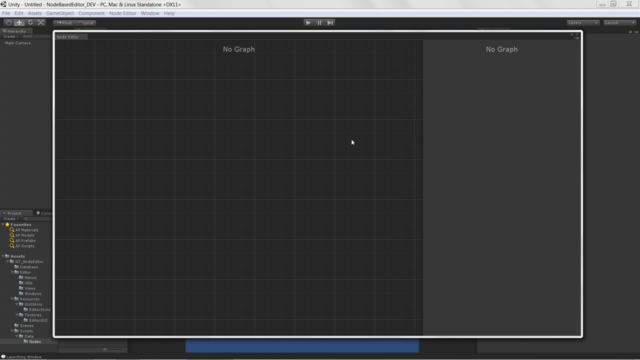Open the Hierarchy Create dropdown
Viewport: 640px width, 360px height.
pyautogui.click(x=11, y=36)
